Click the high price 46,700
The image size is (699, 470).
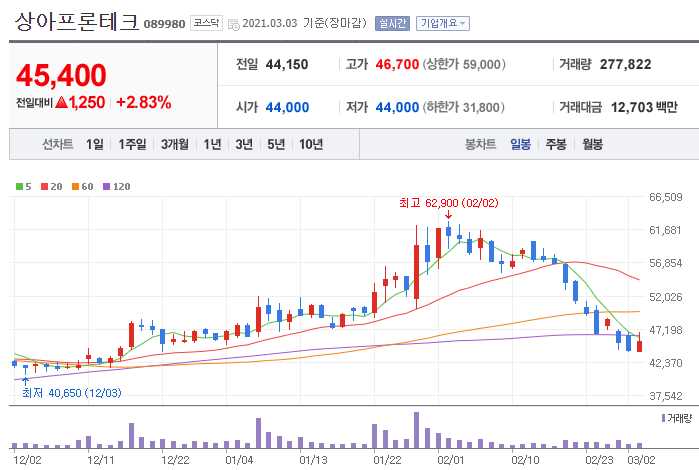coord(397,65)
